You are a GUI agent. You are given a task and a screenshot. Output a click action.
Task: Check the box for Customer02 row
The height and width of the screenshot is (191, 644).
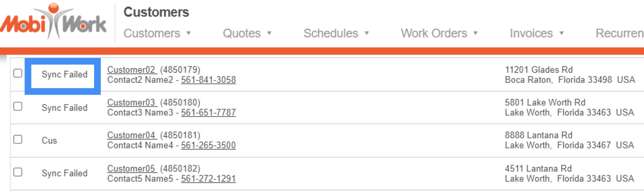pyautogui.click(x=18, y=73)
